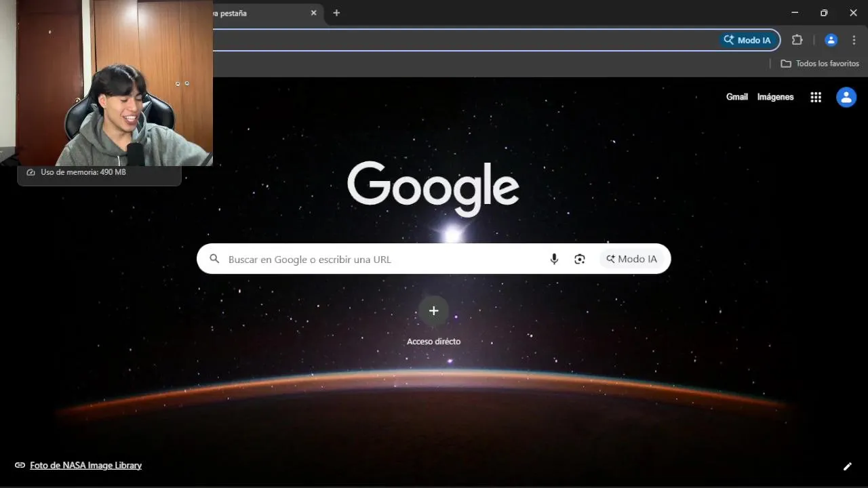Viewport: 868px width, 488px height.
Task: Open the Imágenes link
Action: [x=775, y=97]
